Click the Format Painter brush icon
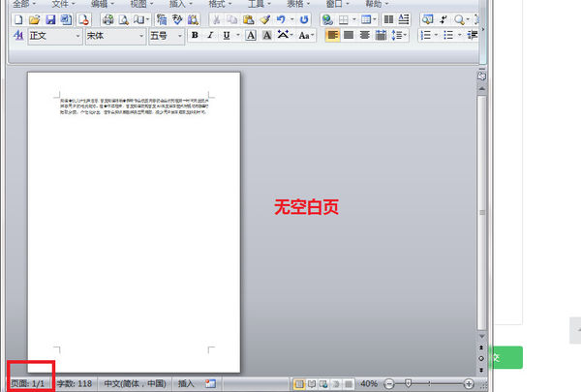This screenshot has width=581, height=392. point(264,19)
